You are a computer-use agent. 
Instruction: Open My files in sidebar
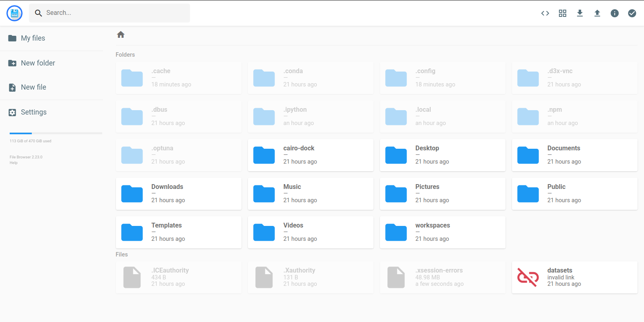33,38
